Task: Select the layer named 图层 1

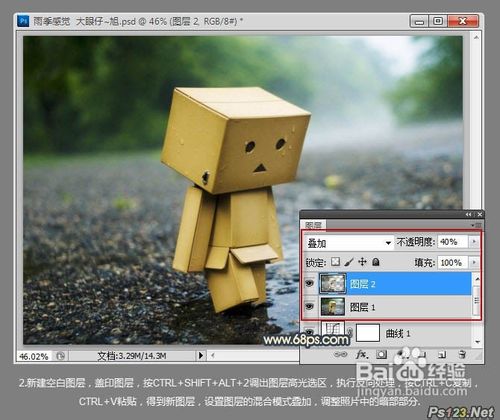Action: [x=362, y=307]
